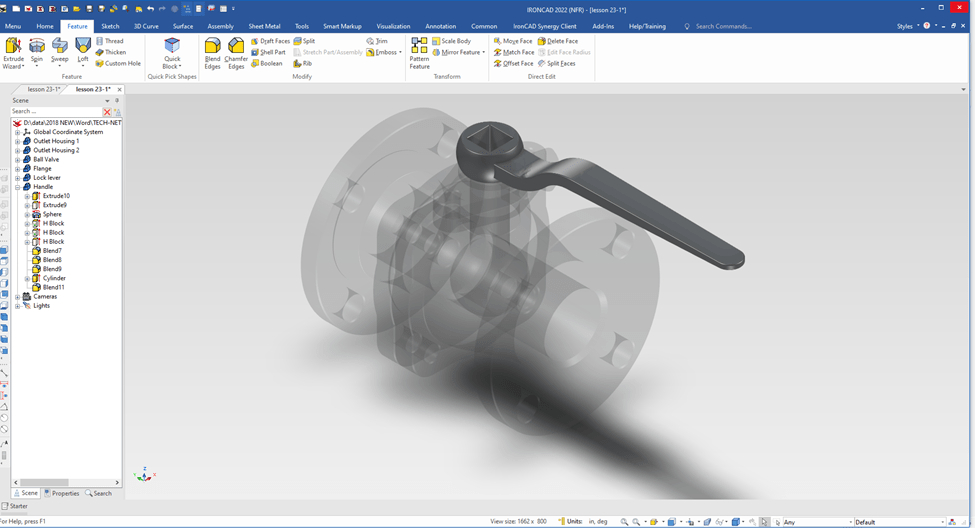Click the Delete Face button
This screenshot has height=528, width=975.
tap(558, 41)
